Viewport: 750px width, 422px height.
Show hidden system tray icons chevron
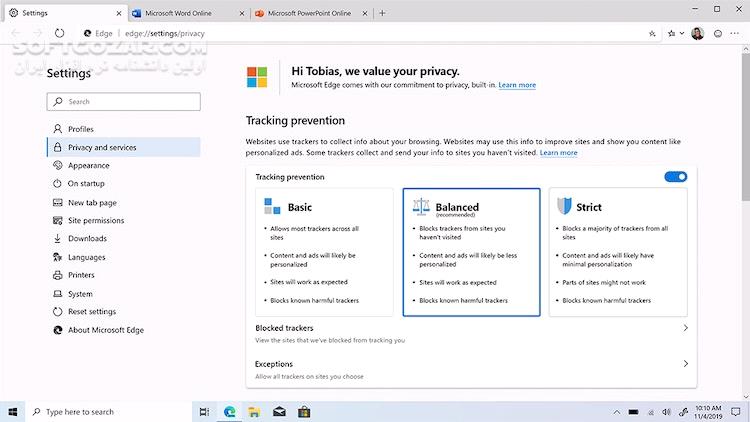coord(617,412)
